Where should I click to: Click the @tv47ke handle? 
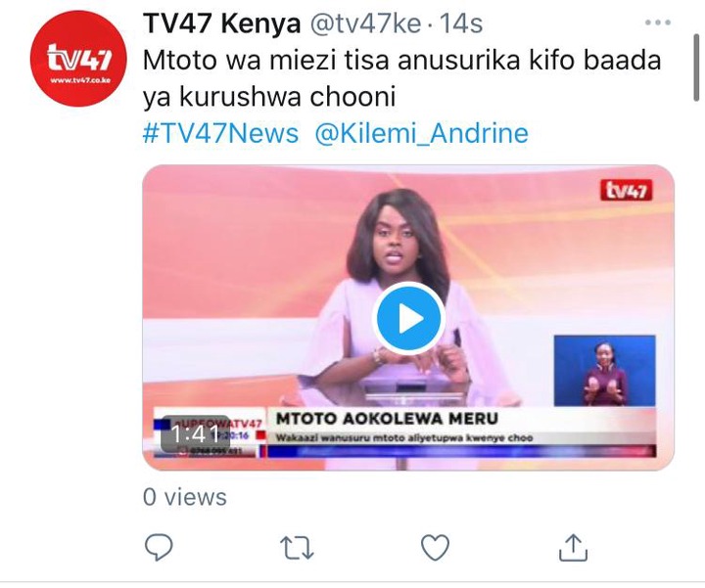[365, 23]
